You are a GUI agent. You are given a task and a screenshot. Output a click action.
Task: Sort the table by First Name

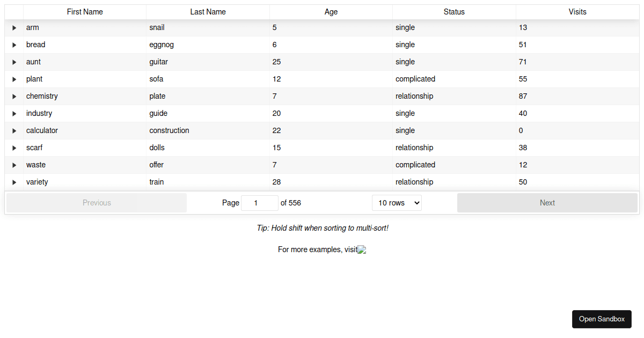84,12
